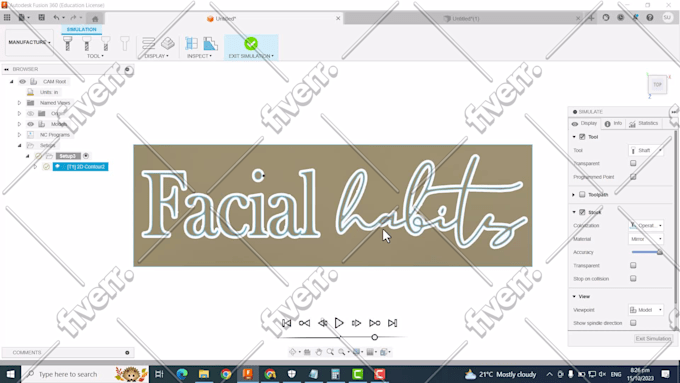Enable Stop on collision checkbox
This screenshot has height=383, width=680.
[x=633, y=278]
